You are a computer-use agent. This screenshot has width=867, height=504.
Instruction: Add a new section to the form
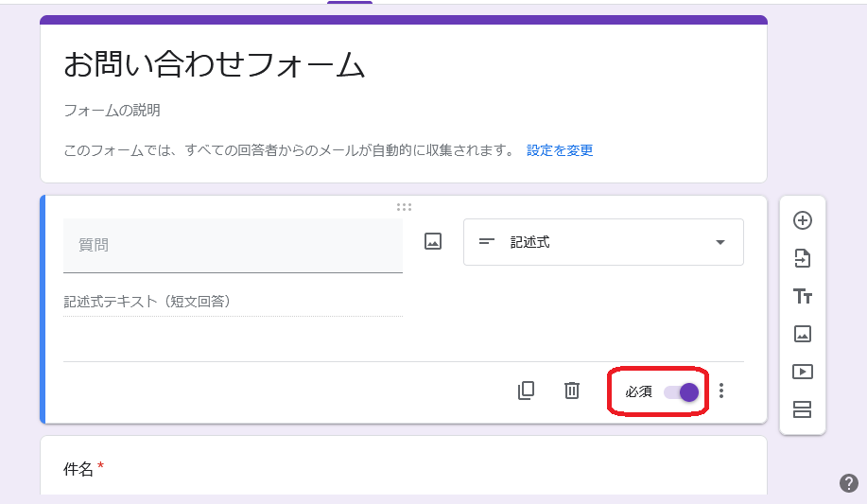pyautogui.click(x=803, y=409)
